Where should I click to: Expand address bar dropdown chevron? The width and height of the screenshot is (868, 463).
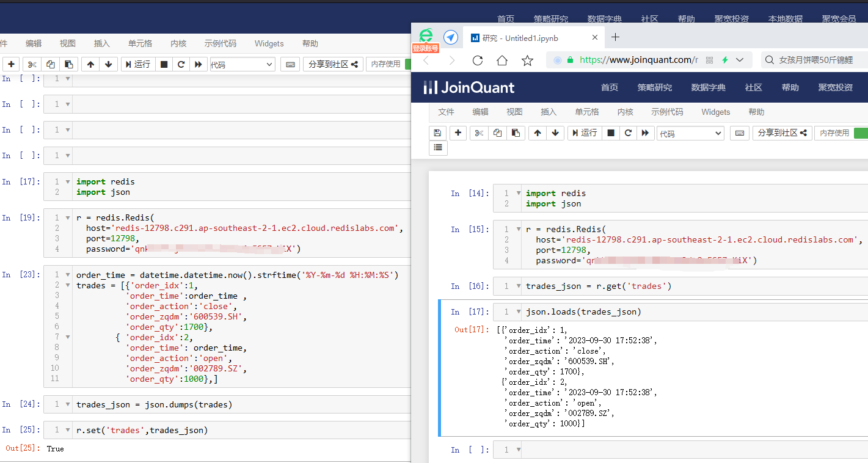(x=740, y=60)
